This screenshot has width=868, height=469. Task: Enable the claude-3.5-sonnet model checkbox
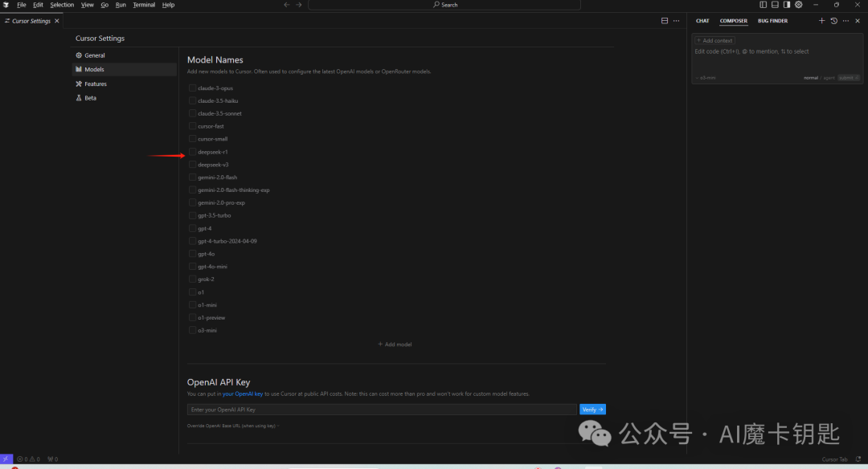(x=192, y=113)
